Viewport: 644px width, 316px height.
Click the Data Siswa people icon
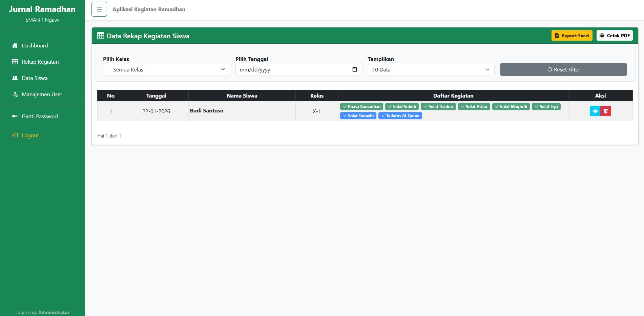[15, 78]
